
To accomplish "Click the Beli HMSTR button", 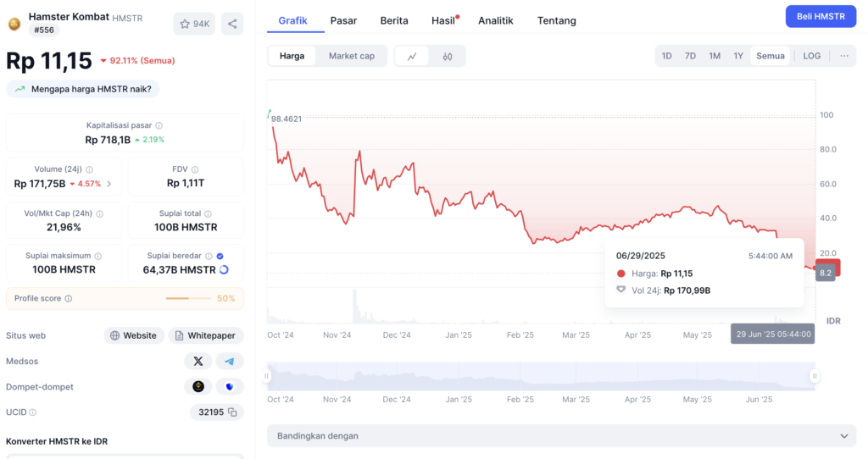I will (821, 17).
